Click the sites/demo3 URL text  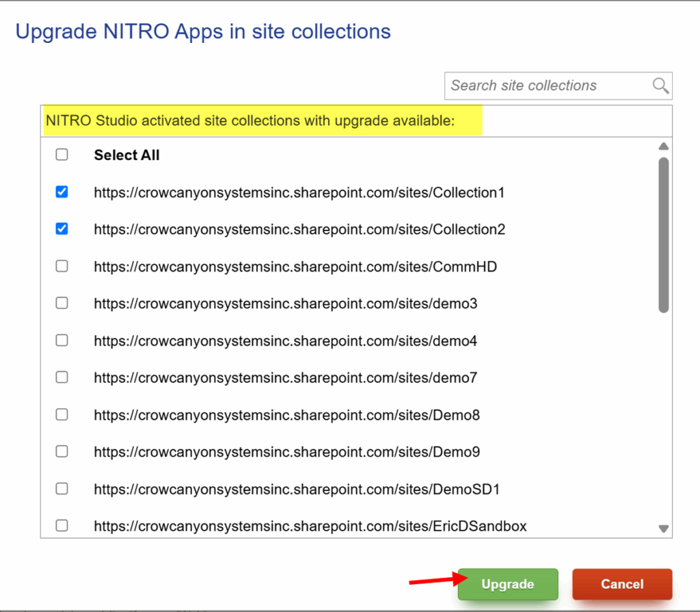tap(286, 304)
